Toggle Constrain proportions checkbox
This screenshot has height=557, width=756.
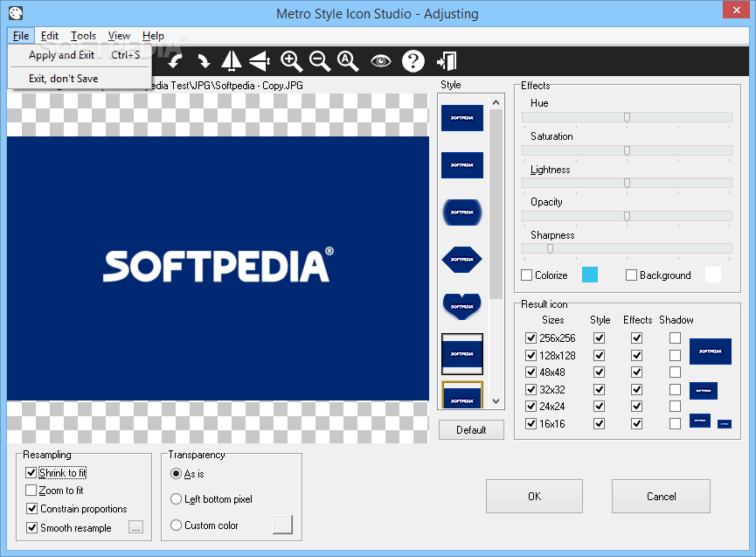(x=31, y=509)
